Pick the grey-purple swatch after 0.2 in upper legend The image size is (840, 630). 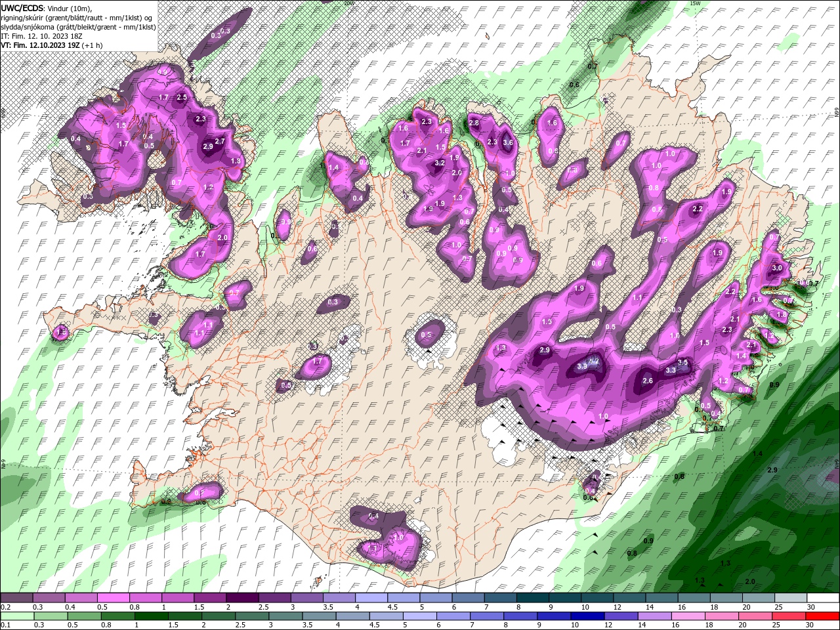[x=16, y=598]
